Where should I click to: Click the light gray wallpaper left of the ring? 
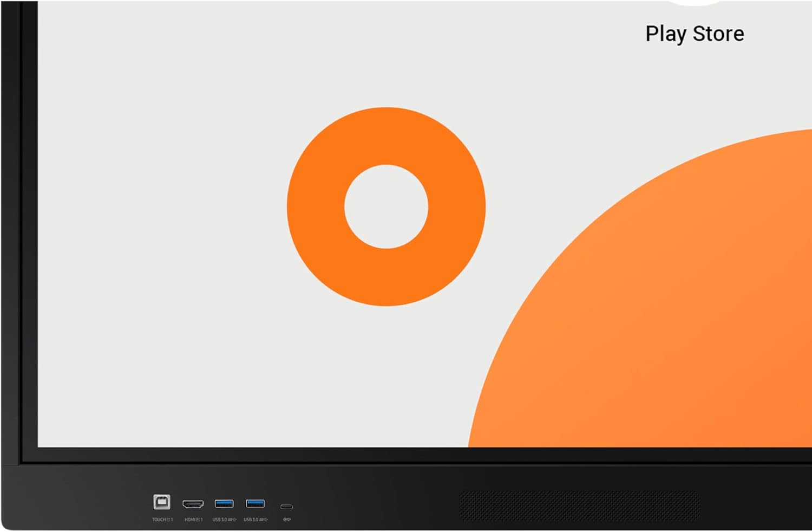(162, 217)
